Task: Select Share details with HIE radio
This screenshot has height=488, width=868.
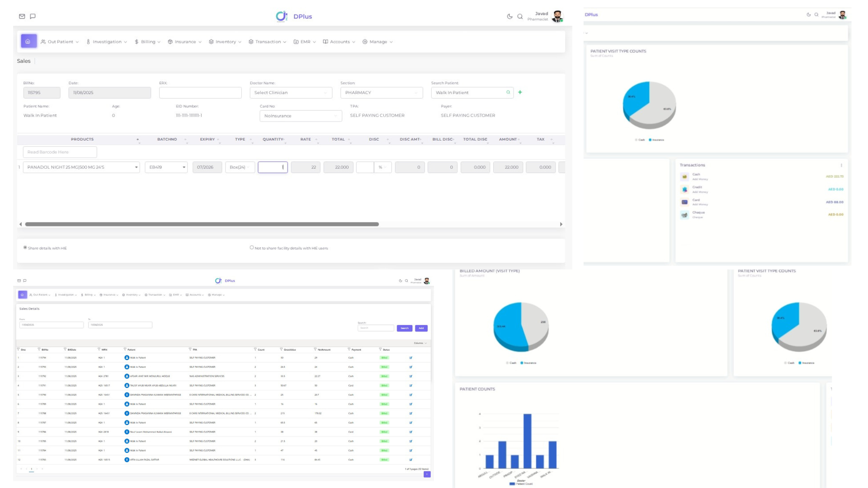Action: [x=25, y=248]
